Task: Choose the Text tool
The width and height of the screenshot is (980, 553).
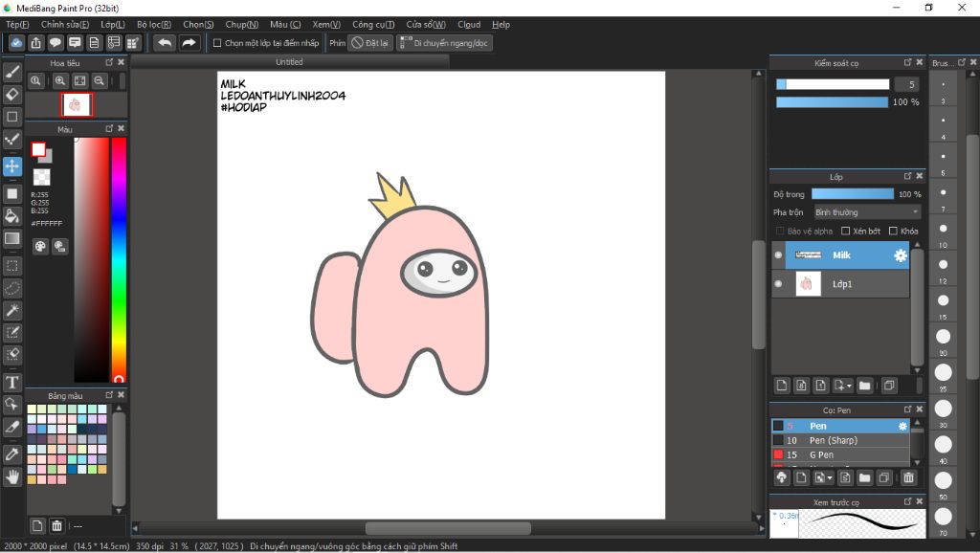Action: coord(12,383)
